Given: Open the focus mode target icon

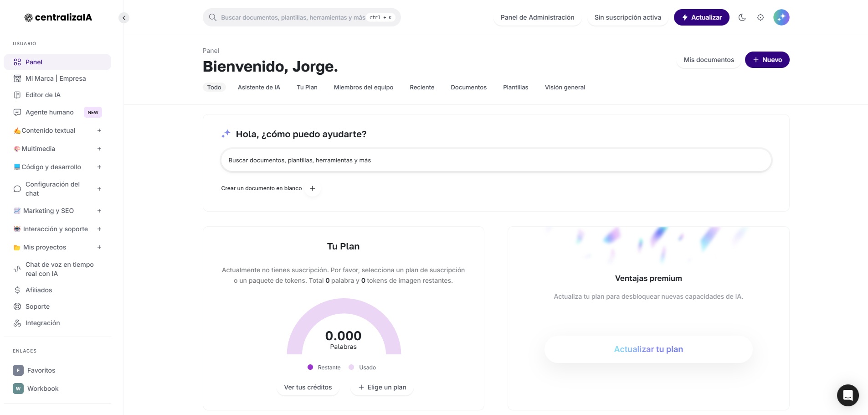Looking at the screenshot, I should [760, 17].
